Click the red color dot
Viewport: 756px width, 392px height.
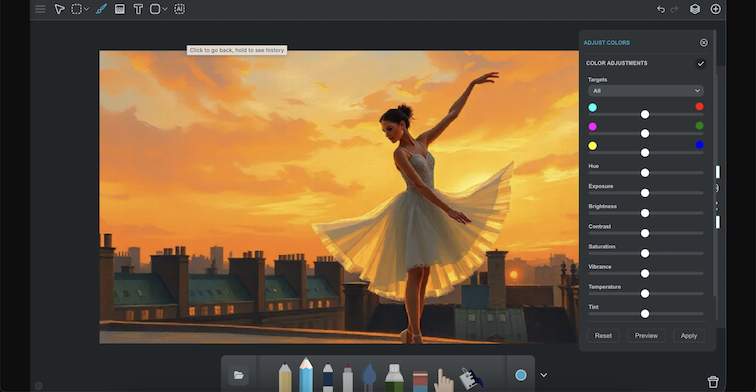[x=699, y=107]
